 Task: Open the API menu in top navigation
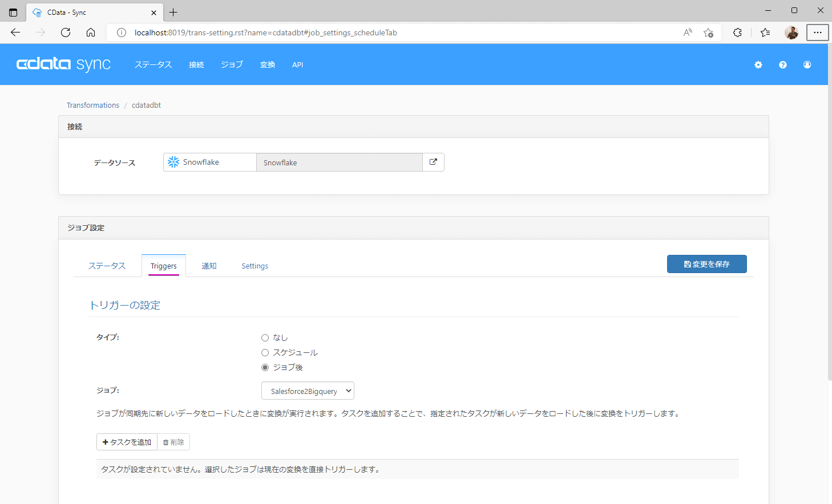297,65
